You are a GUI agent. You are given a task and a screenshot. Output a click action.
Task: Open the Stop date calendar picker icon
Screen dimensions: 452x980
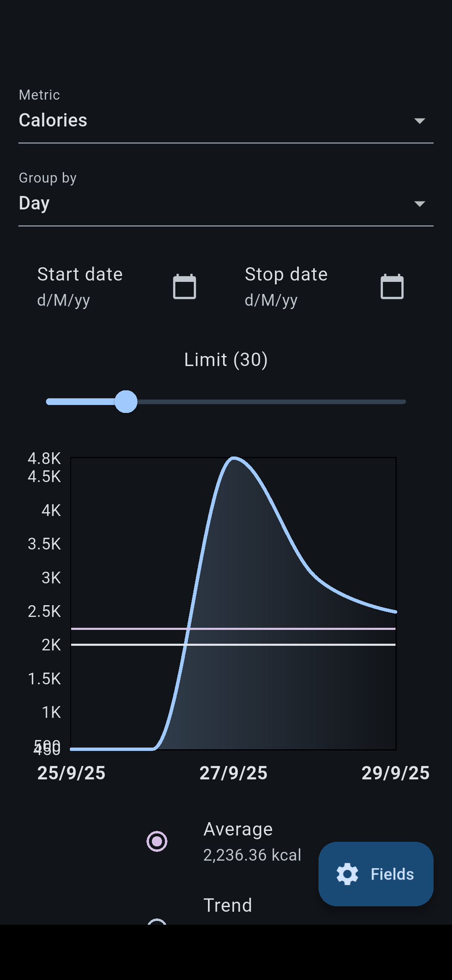point(392,287)
